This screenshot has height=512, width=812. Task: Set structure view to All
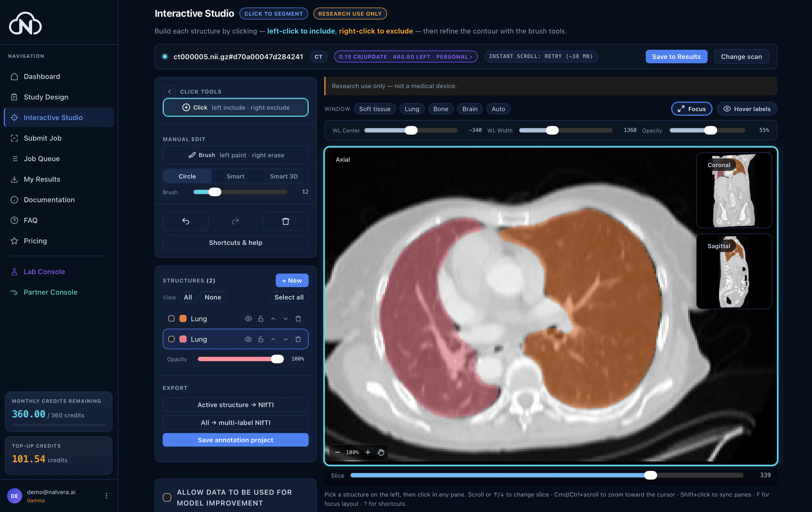coord(188,297)
